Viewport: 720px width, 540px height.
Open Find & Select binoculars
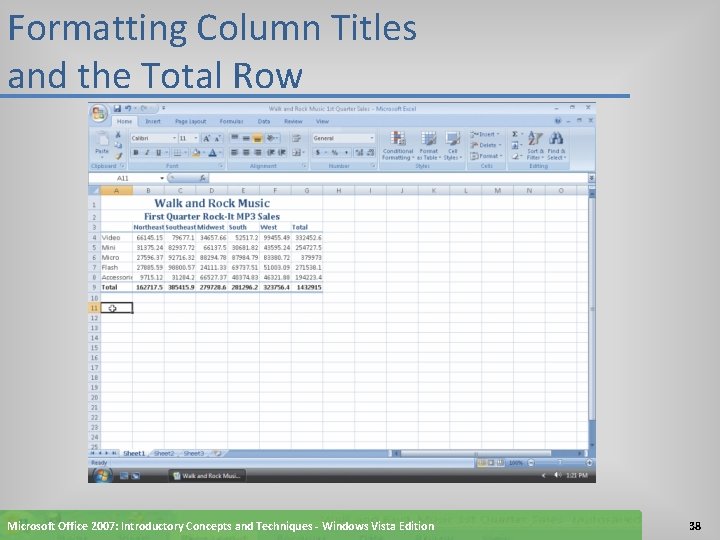click(556, 146)
